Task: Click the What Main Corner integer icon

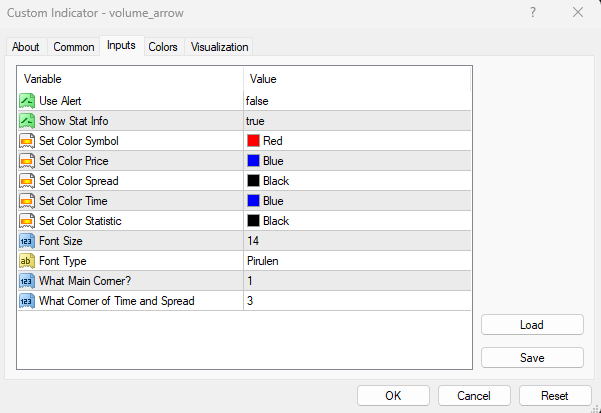Action: (27, 281)
